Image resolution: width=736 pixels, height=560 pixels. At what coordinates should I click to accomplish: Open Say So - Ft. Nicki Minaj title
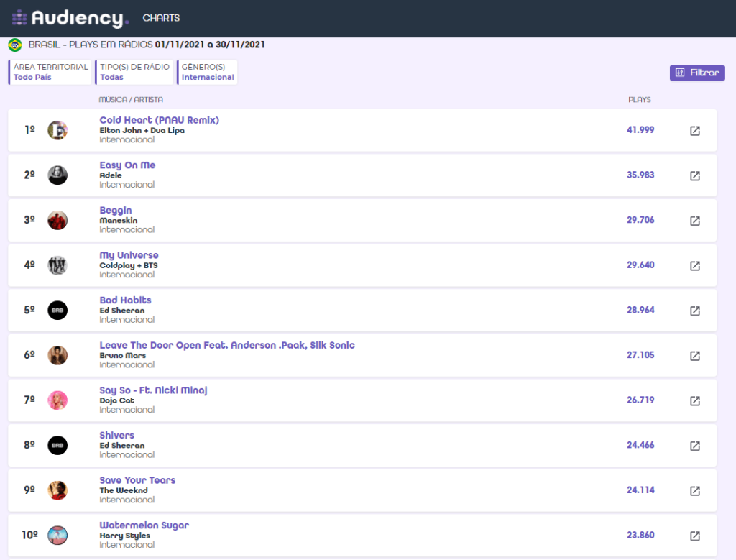(x=153, y=390)
